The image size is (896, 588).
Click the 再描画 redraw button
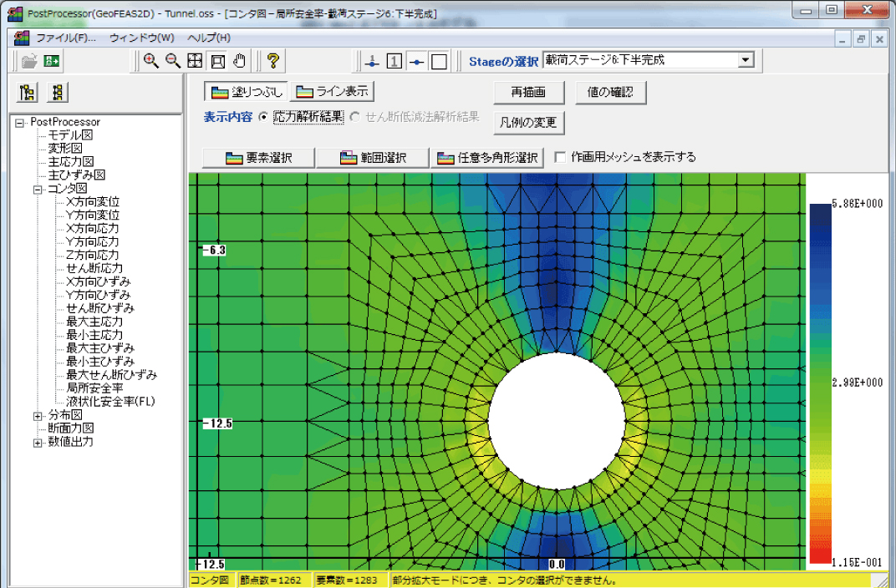tap(528, 92)
